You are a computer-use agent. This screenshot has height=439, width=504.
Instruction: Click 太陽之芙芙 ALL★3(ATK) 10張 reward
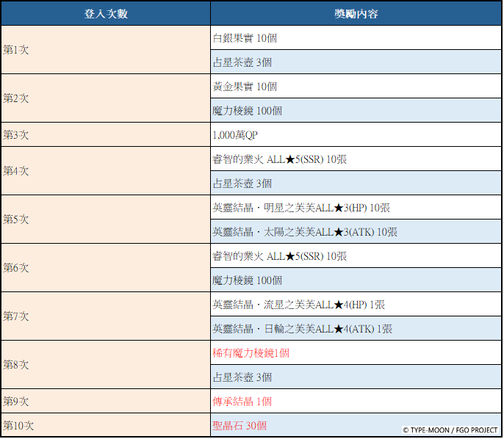305,232
